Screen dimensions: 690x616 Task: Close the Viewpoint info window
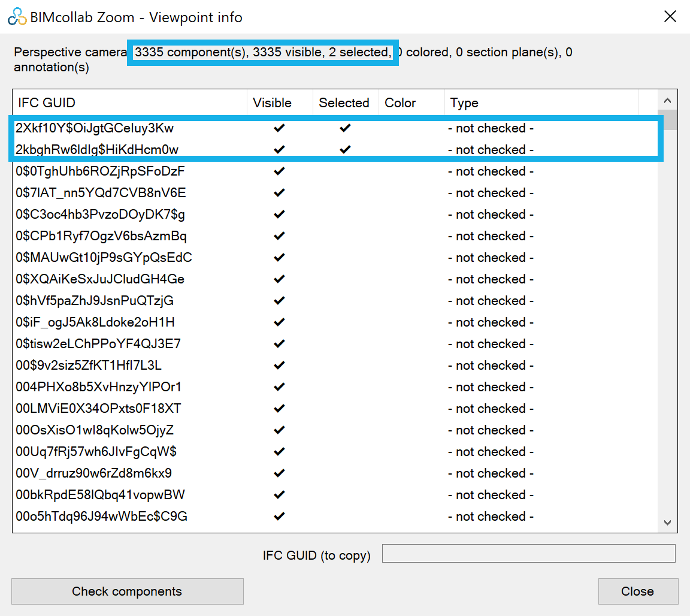[670, 17]
